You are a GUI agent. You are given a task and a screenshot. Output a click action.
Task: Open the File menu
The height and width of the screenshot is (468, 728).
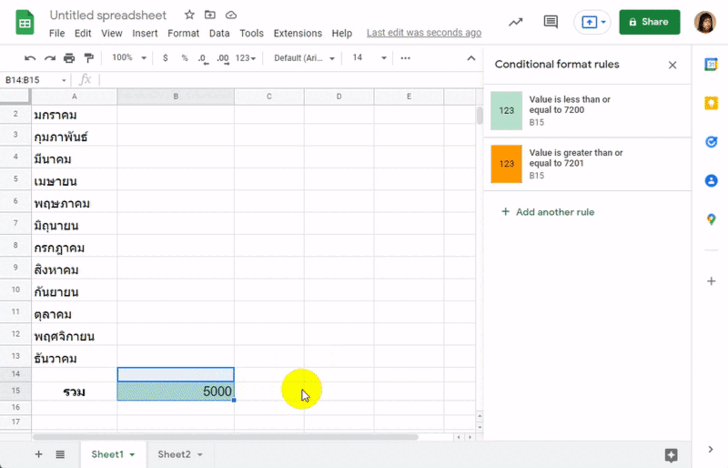[x=57, y=33]
